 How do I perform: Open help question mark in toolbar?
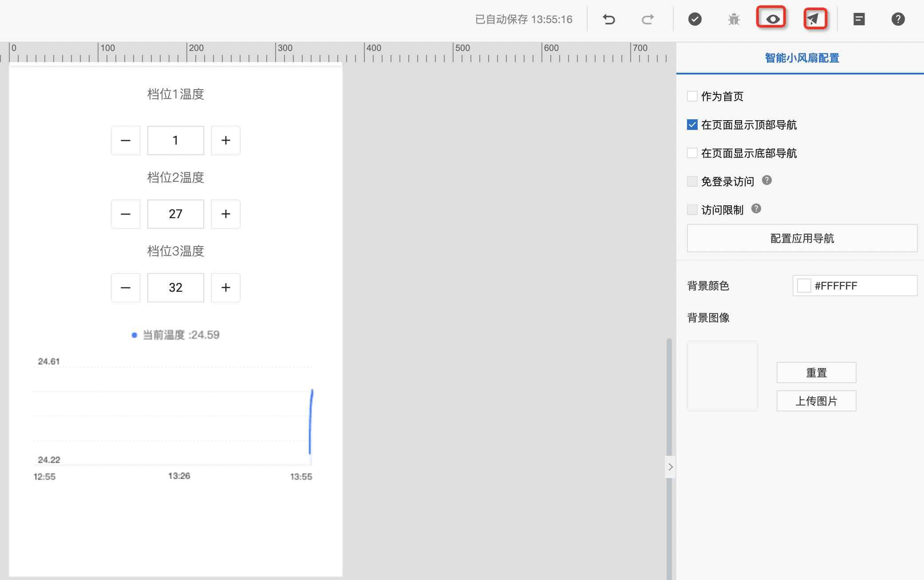tap(898, 19)
